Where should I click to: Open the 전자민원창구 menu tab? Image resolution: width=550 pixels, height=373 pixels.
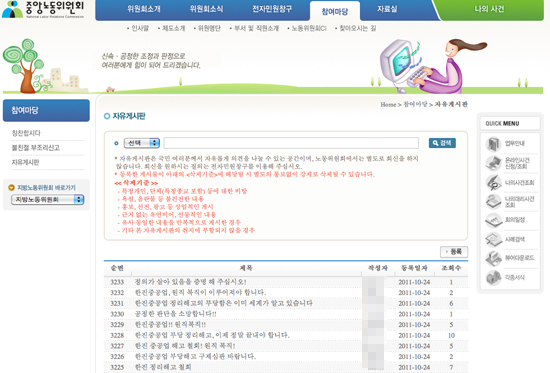point(272,9)
